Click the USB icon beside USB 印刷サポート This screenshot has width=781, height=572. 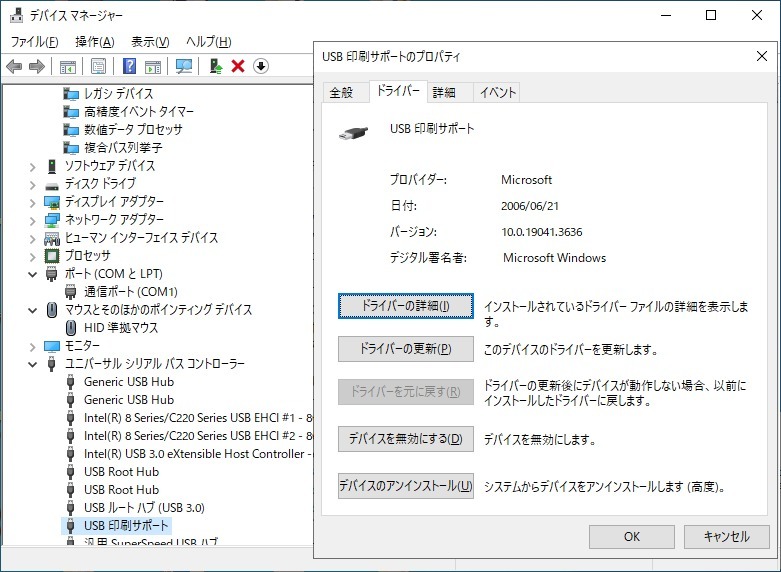71,526
